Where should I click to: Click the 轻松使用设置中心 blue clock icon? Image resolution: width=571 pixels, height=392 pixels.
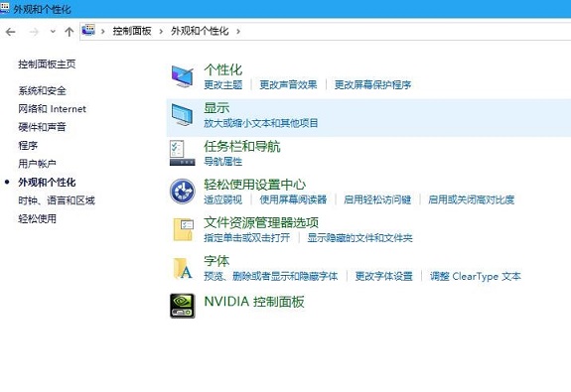[x=182, y=192]
